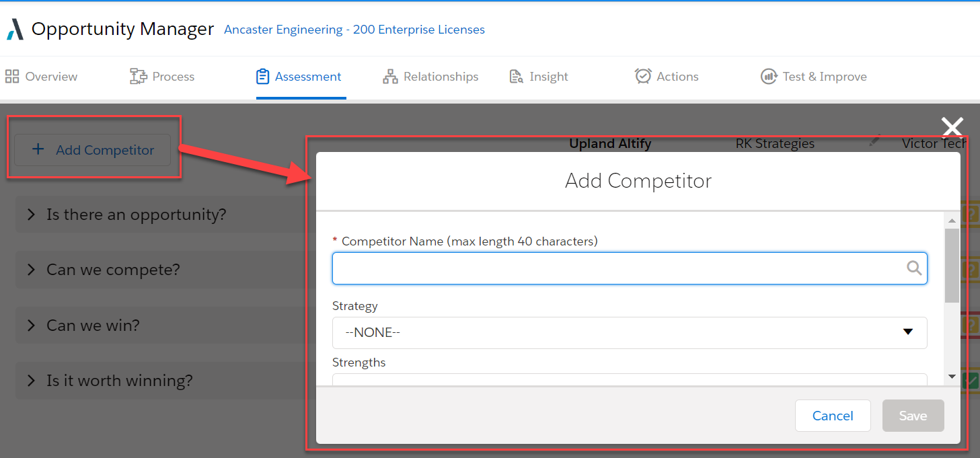Open the Strategy dropdown

(630, 332)
